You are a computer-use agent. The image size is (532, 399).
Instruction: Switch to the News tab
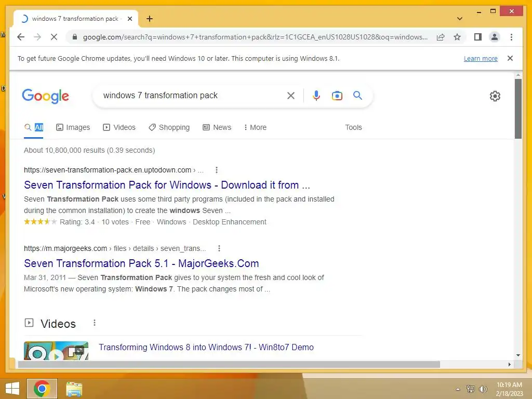217,128
